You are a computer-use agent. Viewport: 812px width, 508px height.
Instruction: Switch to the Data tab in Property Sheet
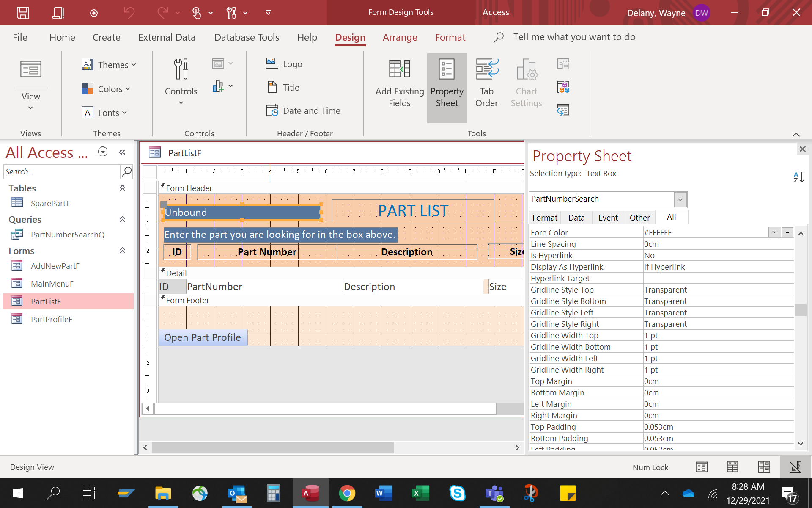click(576, 217)
